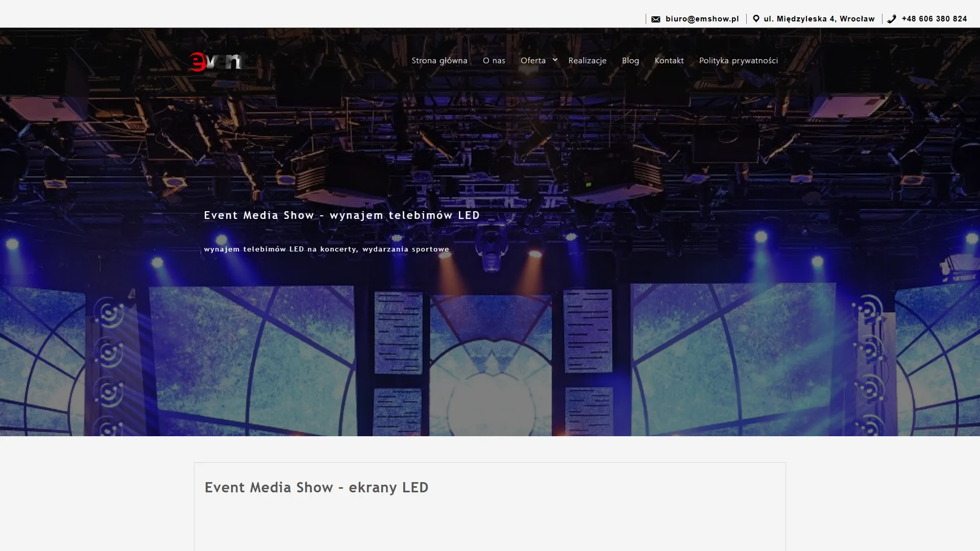Click the ul. Międzyleska 4, Wrocław address
Screen dimensions: 980x551
click(819, 19)
